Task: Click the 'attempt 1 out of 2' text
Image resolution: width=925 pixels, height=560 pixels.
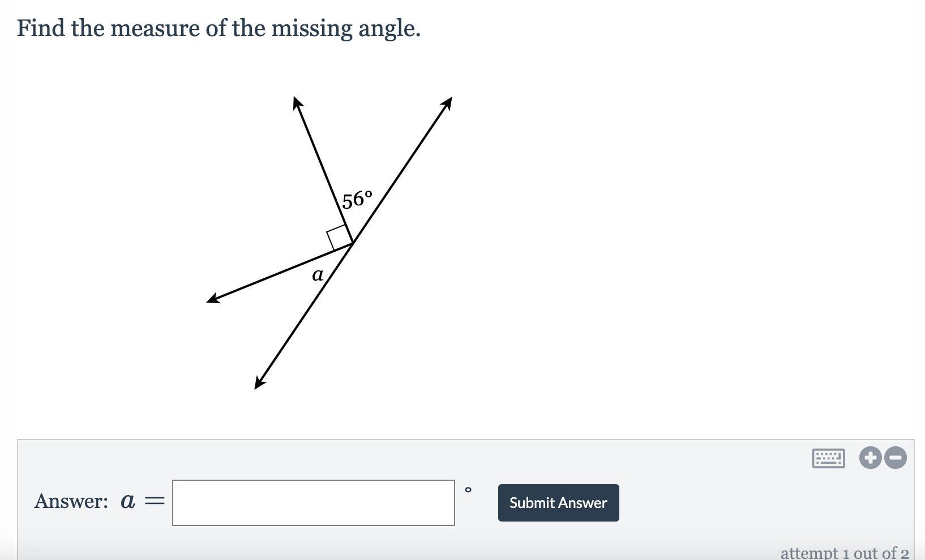Action: click(845, 553)
